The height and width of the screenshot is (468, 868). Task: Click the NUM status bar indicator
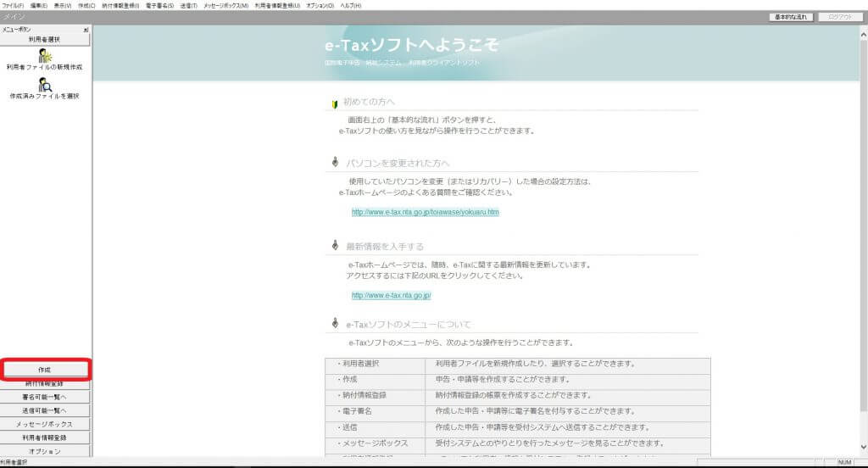pyautogui.click(x=844, y=462)
